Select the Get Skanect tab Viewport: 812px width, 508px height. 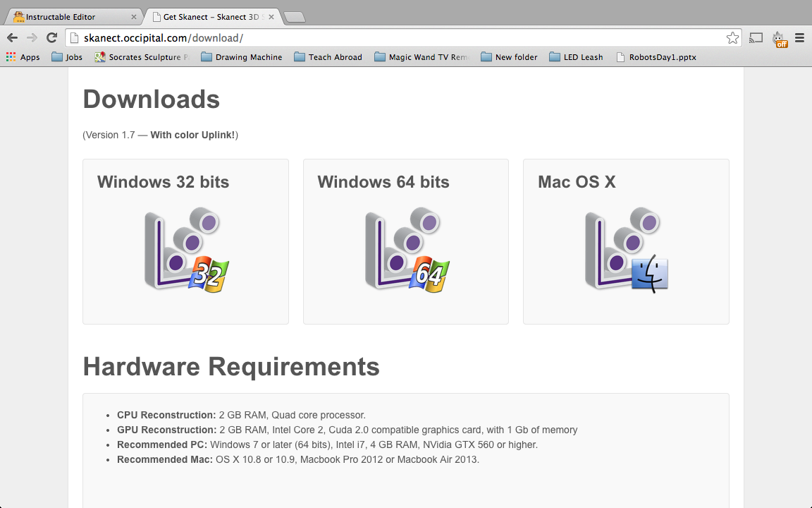204,16
